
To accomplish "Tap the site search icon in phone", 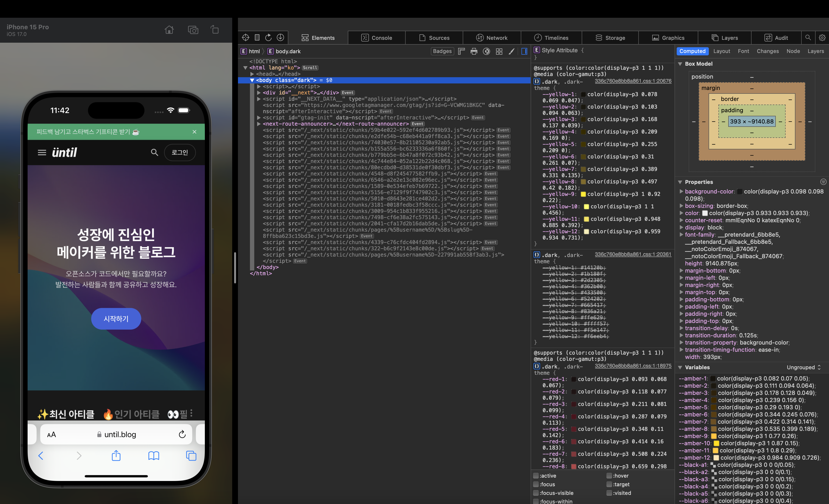I will tap(154, 152).
